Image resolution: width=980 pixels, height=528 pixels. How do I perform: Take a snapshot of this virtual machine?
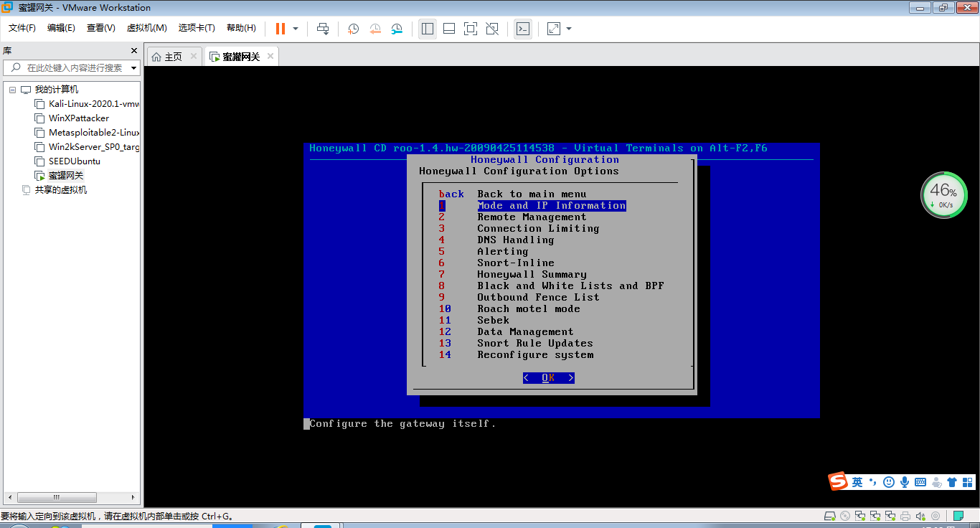pos(354,29)
